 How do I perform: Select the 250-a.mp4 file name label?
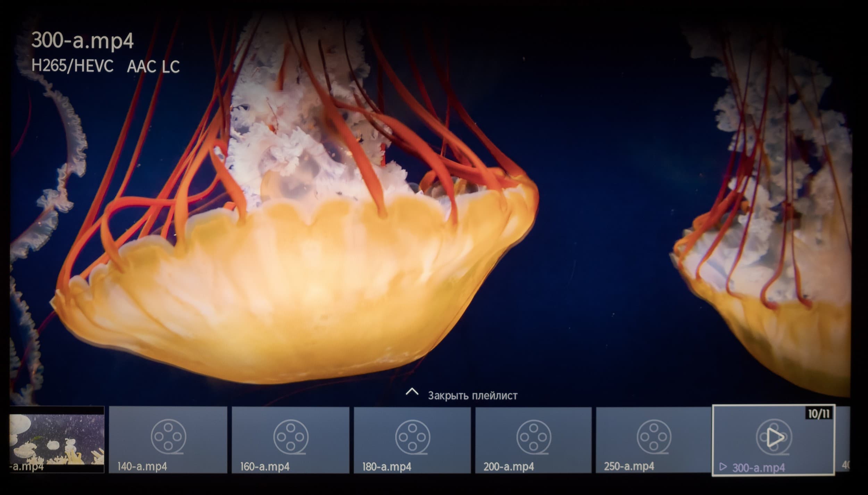click(x=629, y=467)
